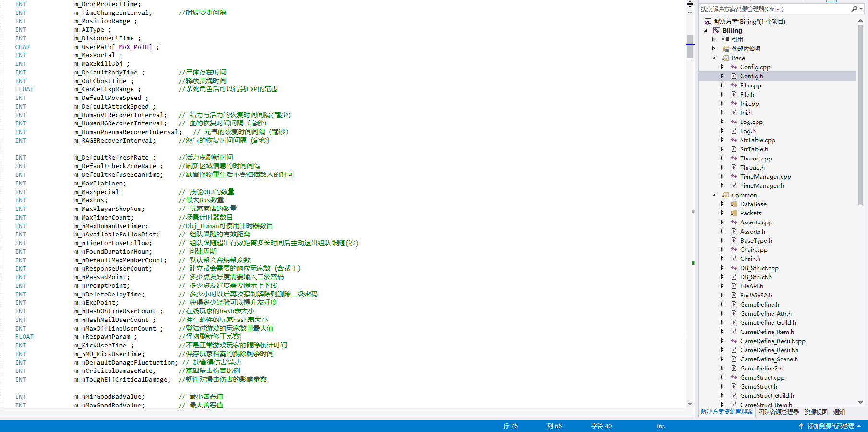The height and width of the screenshot is (432, 868).
Task: Click the Config.cpp file icon
Action: 734,67
